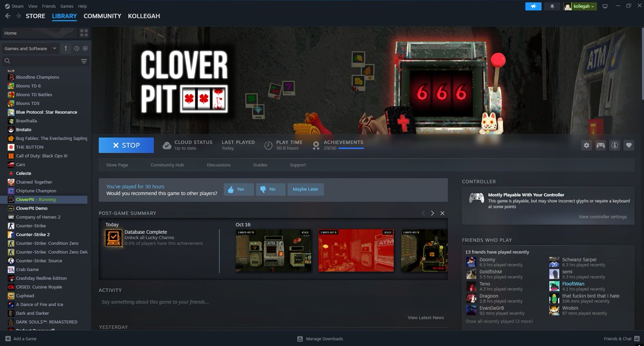
Task: Open the notifications bell
Action: click(552, 6)
